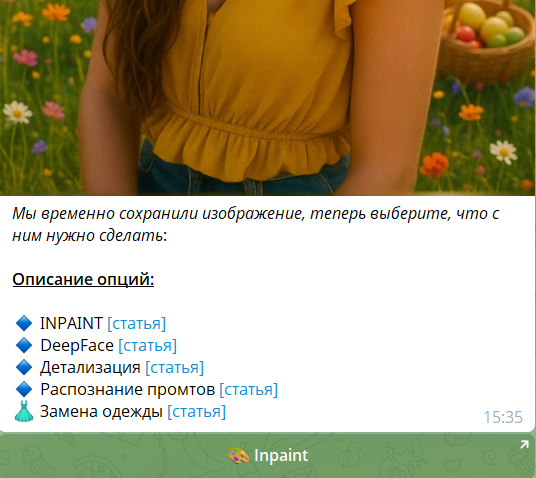Click the blue diamond beside DeepFace
The height and width of the screenshot is (478, 536).
pyautogui.click(x=24, y=345)
